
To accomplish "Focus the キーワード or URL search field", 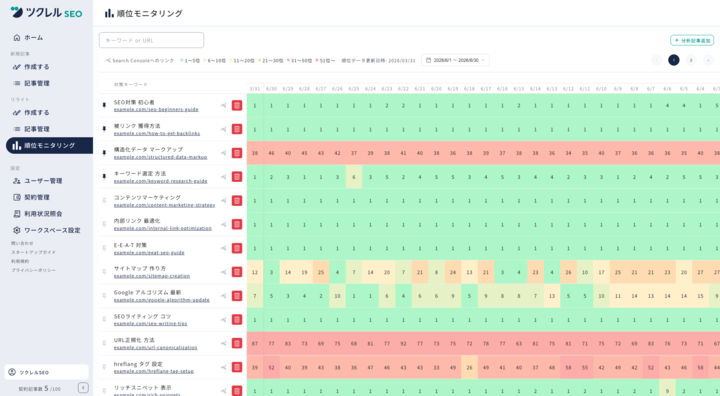I will pyautogui.click(x=152, y=40).
